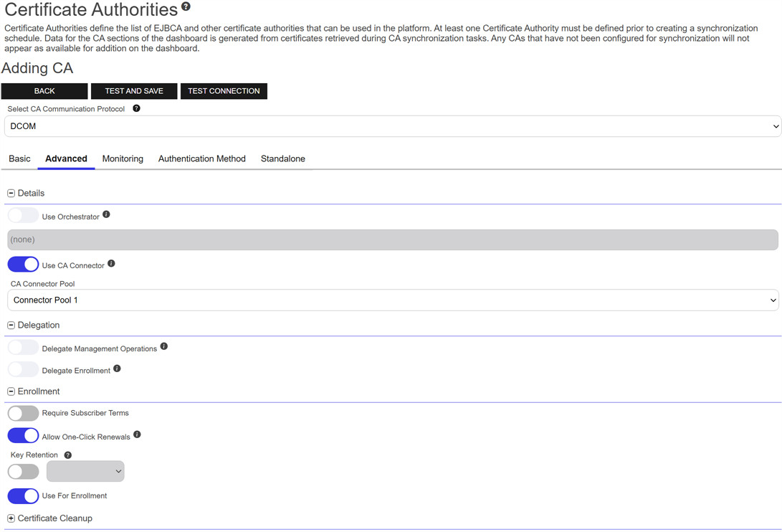
Task: Turn off the Use For Enrollment toggle
Action: point(24,496)
